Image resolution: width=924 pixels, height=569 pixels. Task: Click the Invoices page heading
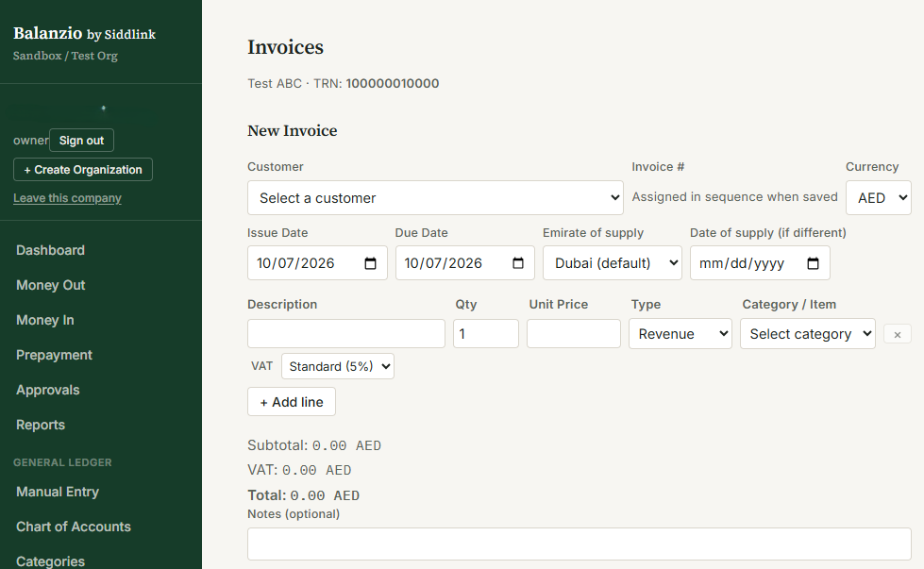(x=285, y=47)
